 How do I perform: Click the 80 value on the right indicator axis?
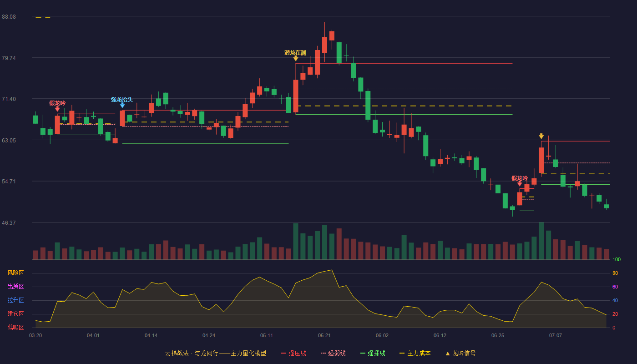[x=615, y=273]
